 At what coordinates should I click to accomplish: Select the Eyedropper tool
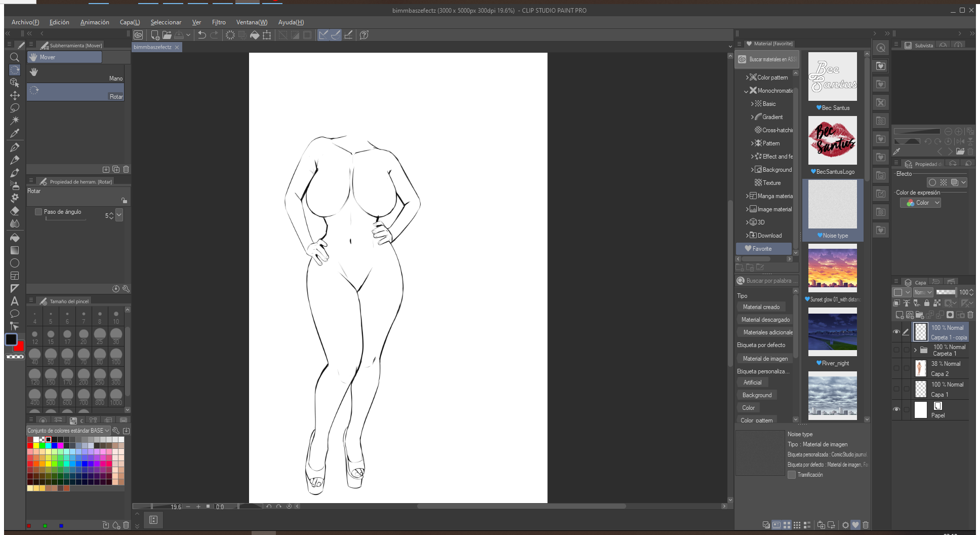tap(15, 134)
